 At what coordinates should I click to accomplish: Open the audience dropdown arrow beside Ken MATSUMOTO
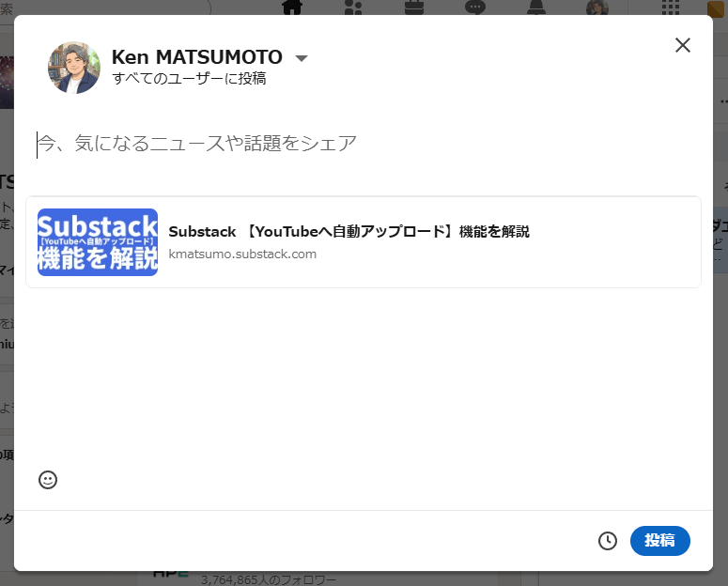point(302,58)
